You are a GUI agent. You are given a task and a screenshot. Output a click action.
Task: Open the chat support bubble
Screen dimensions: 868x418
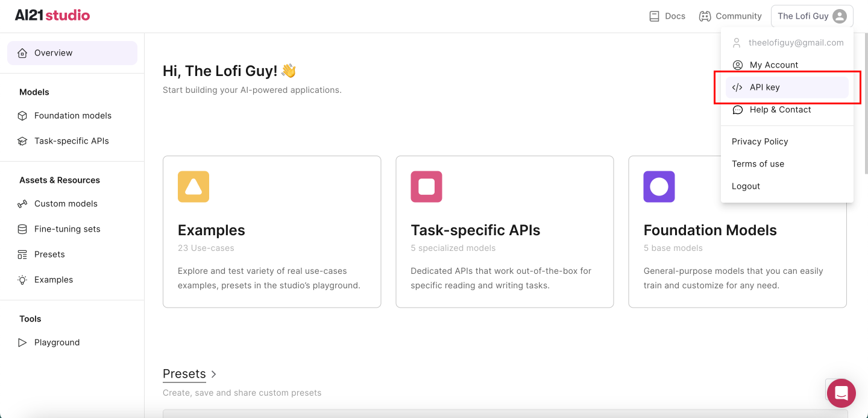point(841,393)
